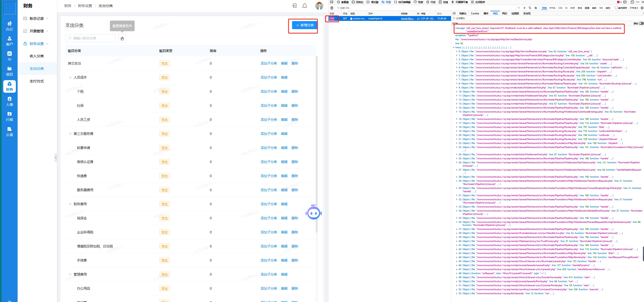Click the devtools element picker icon
The width and height of the screenshot is (644, 302).
coord(332,2)
